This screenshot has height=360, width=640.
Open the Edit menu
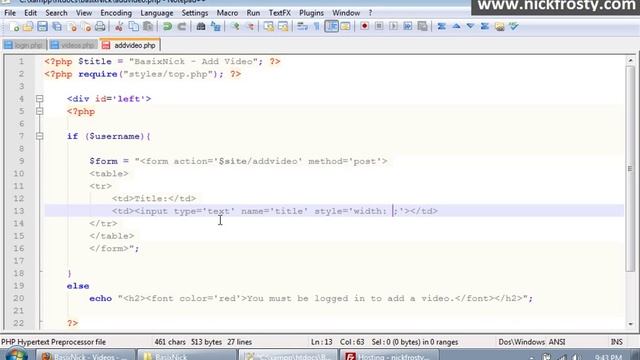(30, 13)
